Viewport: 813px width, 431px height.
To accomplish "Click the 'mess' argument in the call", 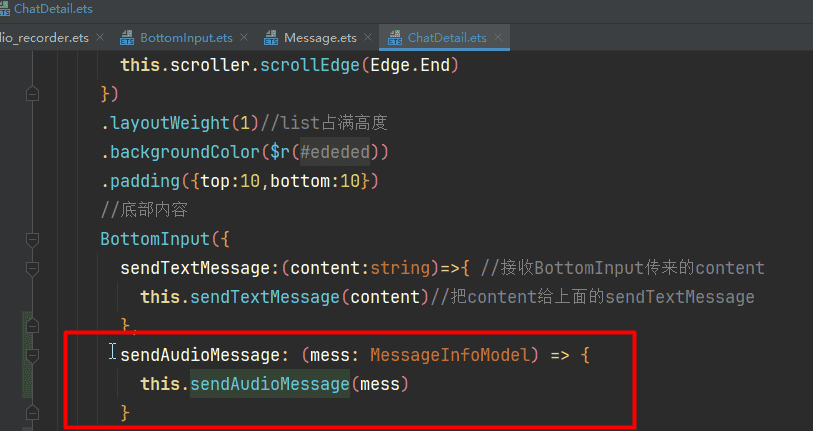I will click(380, 384).
